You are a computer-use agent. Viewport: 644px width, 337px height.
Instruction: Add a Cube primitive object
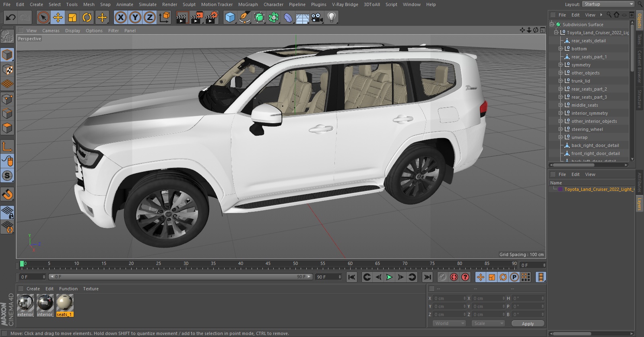pyautogui.click(x=230, y=17)
